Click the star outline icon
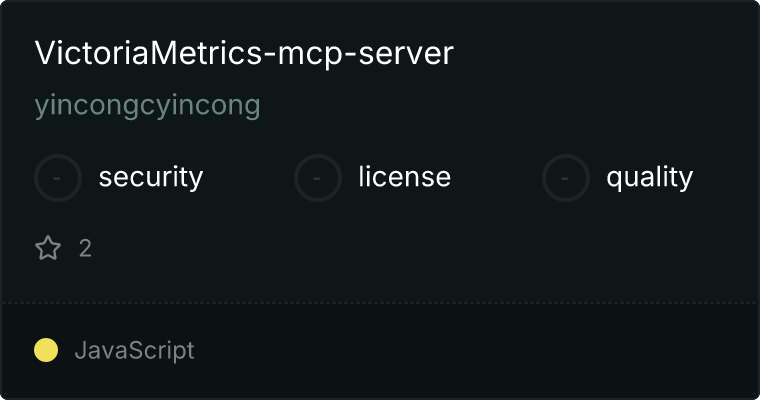Viewport: 760px width, 400px height. [x=48, y=248]
